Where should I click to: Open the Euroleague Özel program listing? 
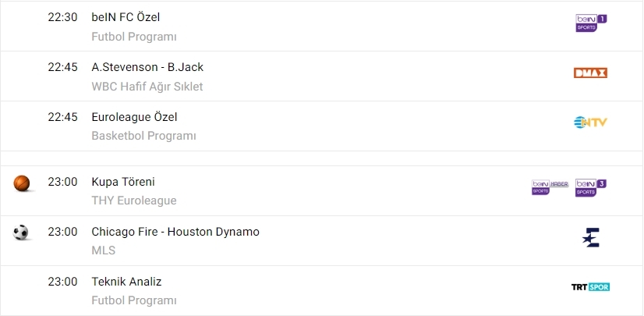click(134, 117)
